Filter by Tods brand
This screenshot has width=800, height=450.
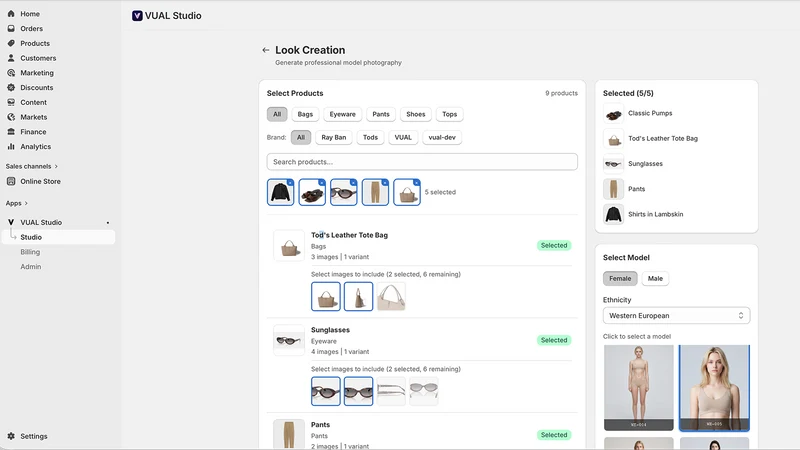[370, 137]
